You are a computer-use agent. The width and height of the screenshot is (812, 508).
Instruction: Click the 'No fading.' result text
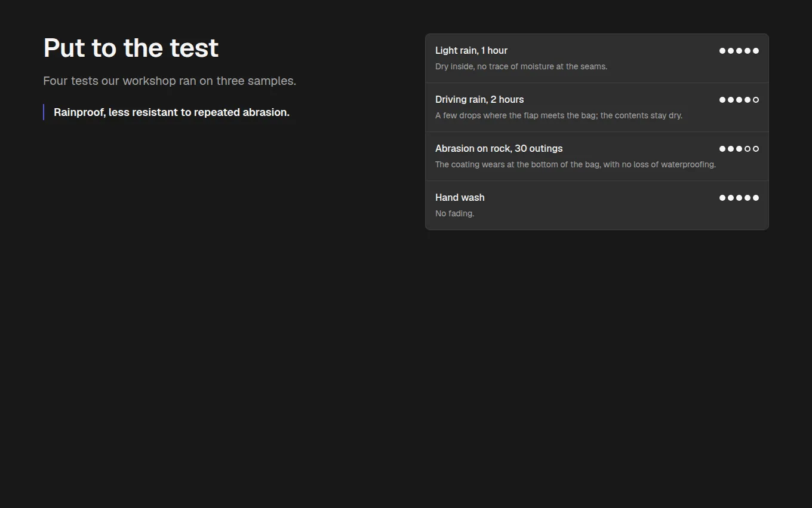[x=455, y=213]
